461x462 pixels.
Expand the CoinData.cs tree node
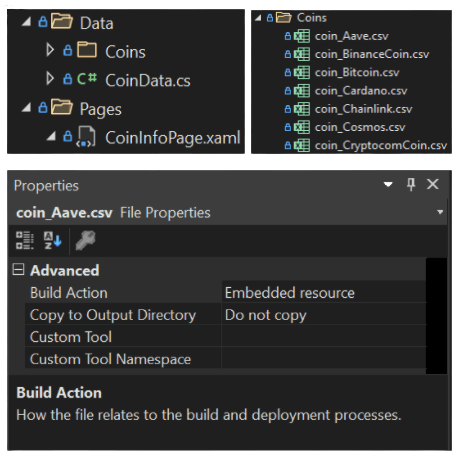pyautogui.click(x=50, y=79)
